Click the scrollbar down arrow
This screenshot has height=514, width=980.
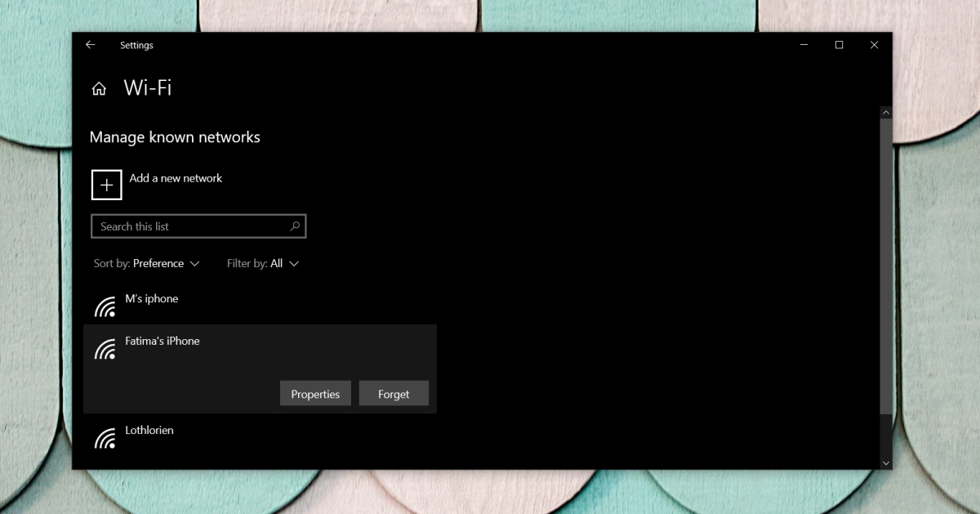tap(885, 462)
